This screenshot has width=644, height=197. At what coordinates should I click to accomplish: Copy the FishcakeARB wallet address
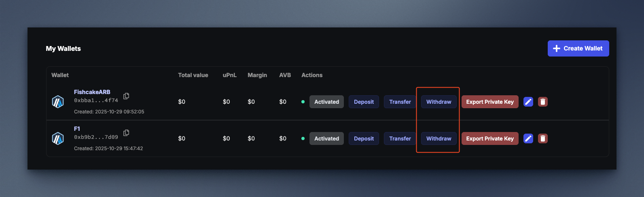click(126, 96)
